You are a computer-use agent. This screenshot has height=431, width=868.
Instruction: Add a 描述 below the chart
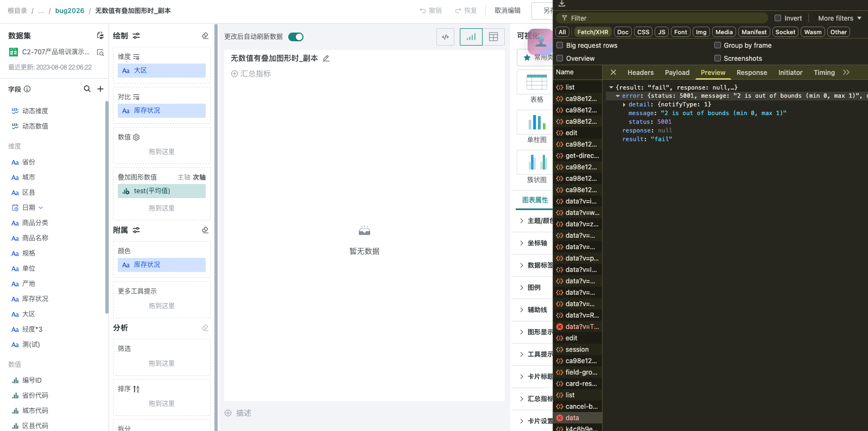click(x=238, y=413)
